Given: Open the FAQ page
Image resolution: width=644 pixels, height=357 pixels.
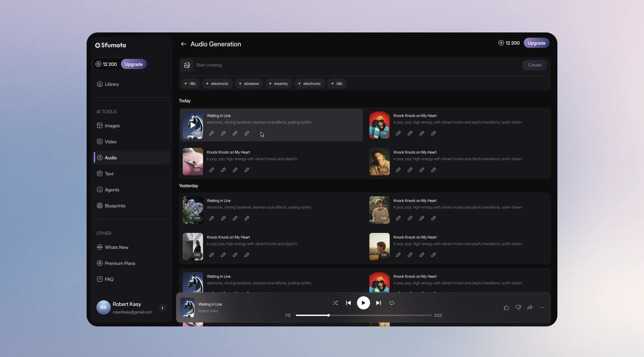Looking at the screenshot, I should 131,279.
